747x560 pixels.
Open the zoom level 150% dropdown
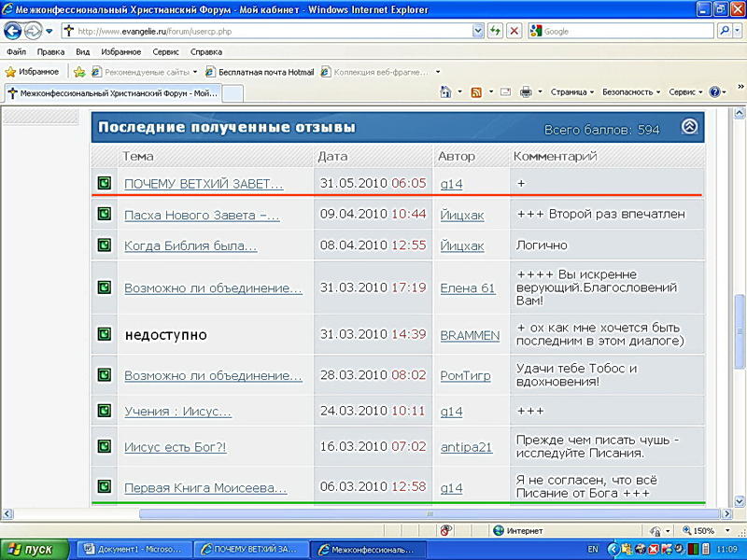[716, 530]
